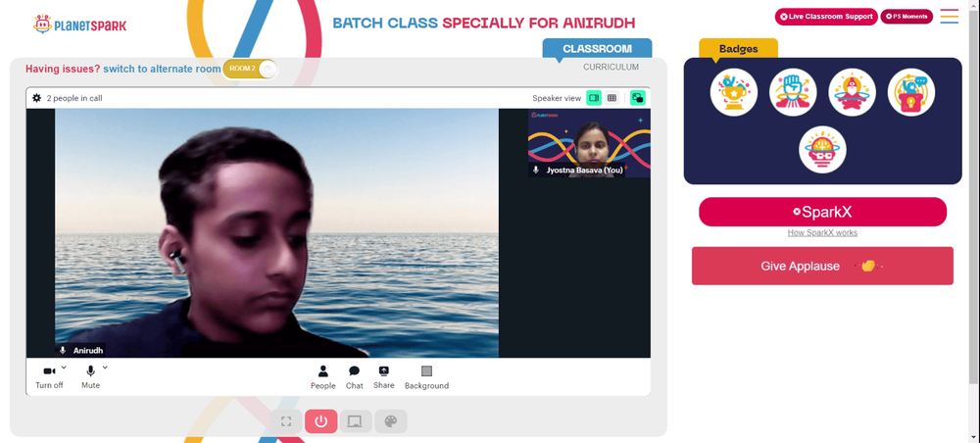Open the hamburger menu
This screenshot has height=443, width=980.
point(949,17)
